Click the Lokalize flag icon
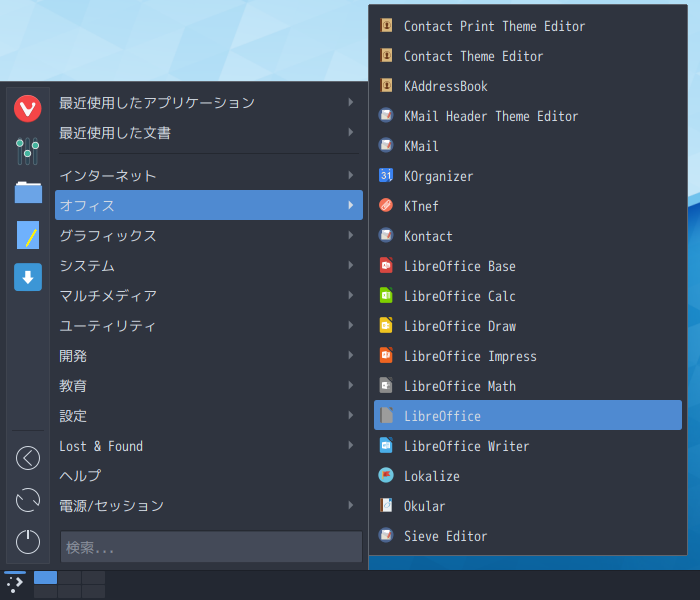Screen dimensions: 700x600 386,475
